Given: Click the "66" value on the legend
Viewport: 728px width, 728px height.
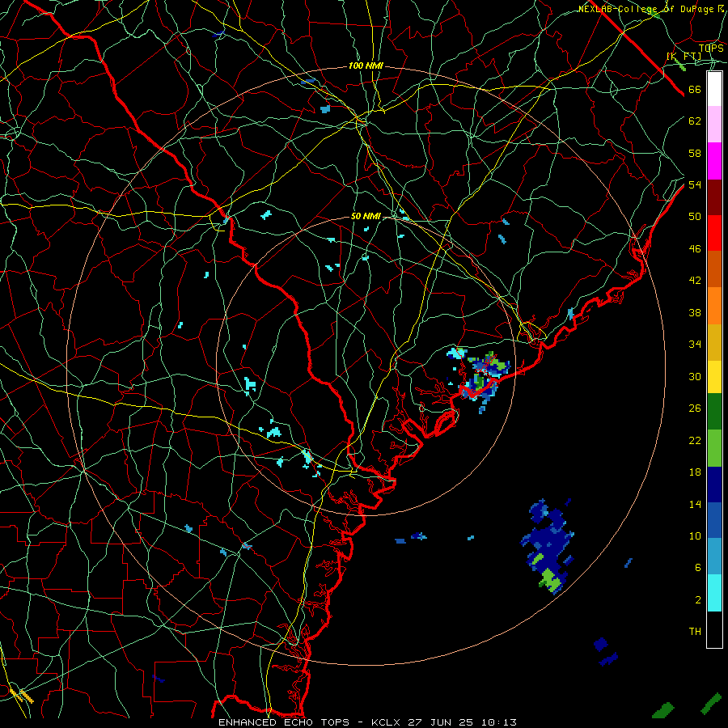Looking at the screenshot, I should (x=695, y=89).
